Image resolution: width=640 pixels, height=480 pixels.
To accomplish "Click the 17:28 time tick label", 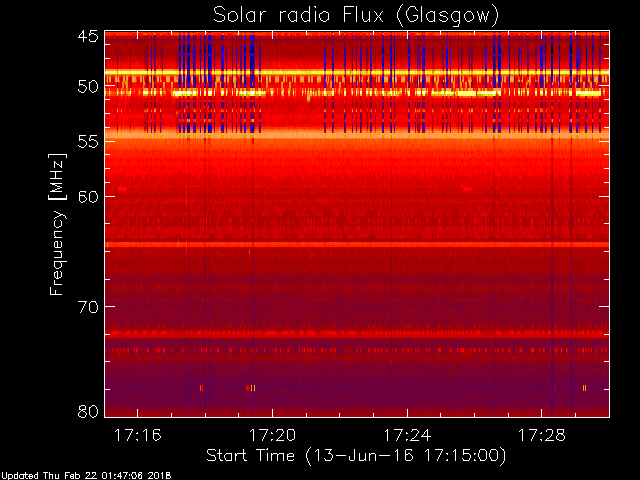I will coord(542,435).
